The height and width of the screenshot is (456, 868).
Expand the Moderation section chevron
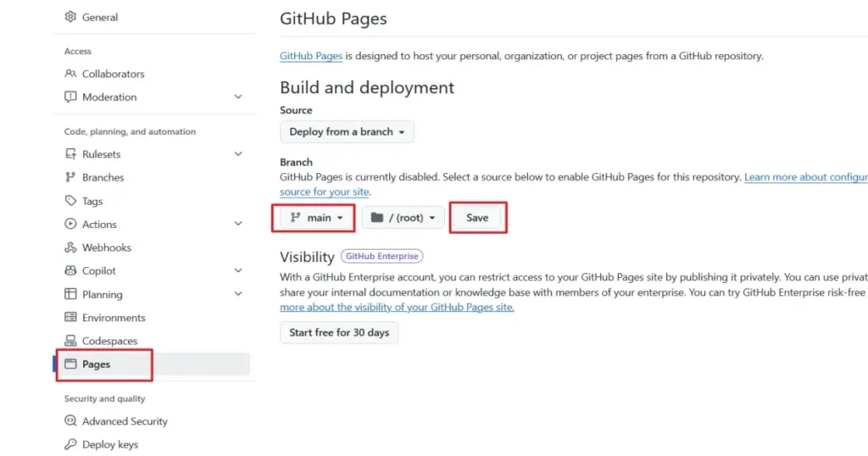238,97
